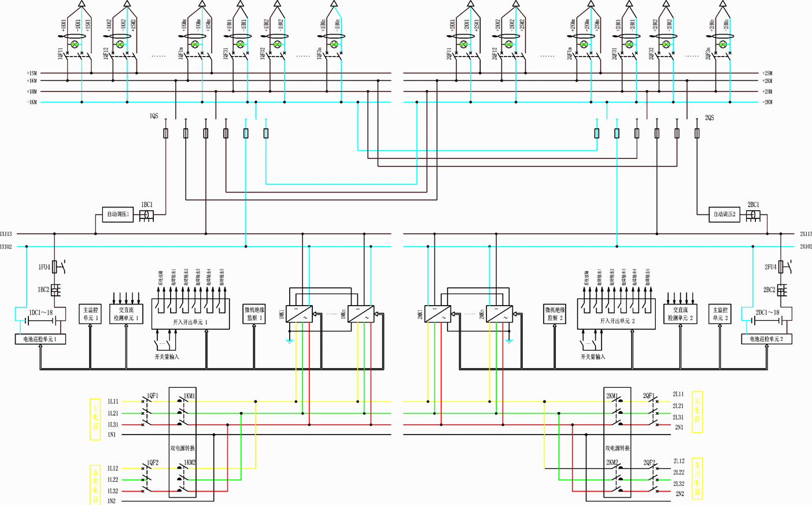Click the 1MKn rectifier module symbol
Image resolution: width=812 pixels, height=505 pixels.
pyautogui.click(x=361, y=314)
